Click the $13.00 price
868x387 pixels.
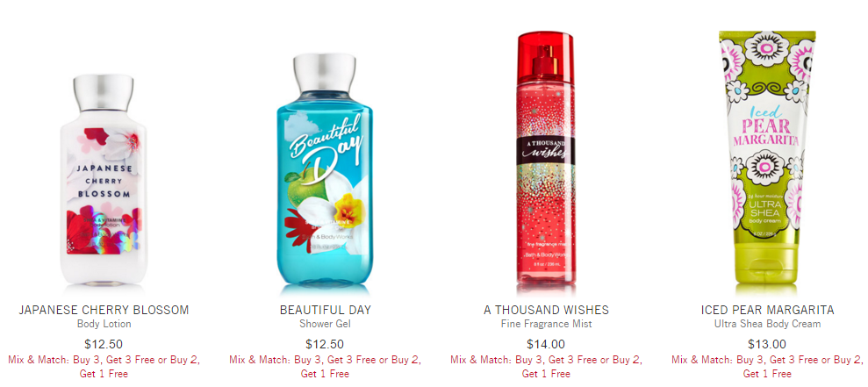(x=767, y=344)
